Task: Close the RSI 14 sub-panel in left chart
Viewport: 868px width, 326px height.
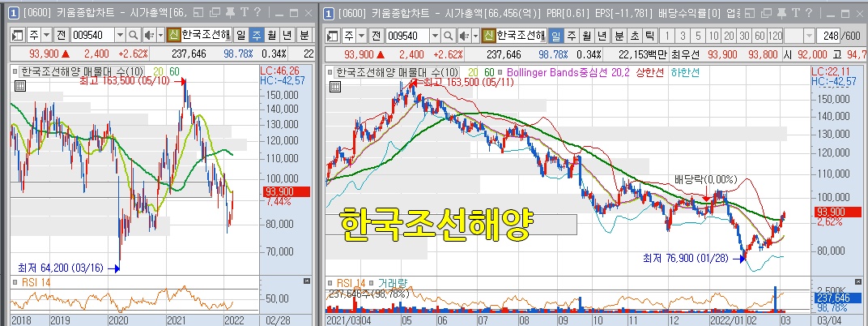Action: point(307,281)
